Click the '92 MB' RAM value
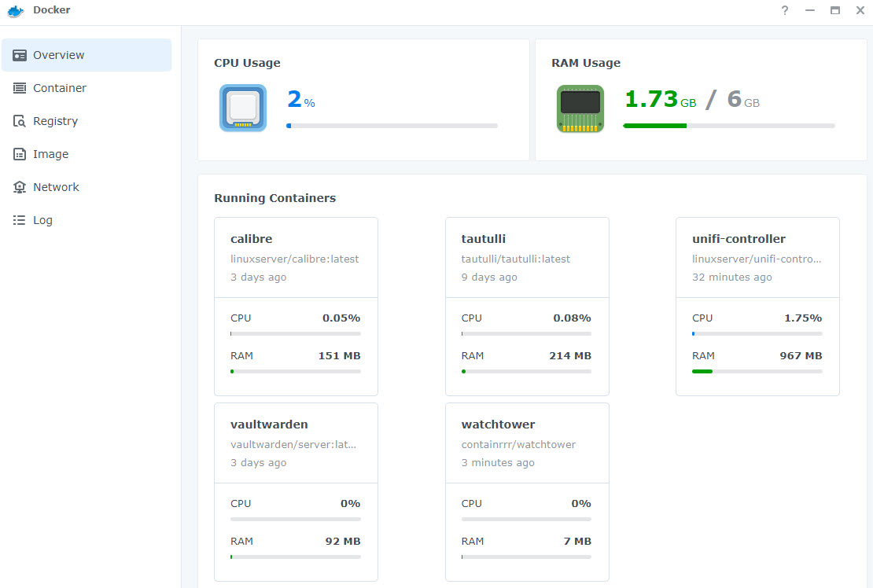This screenshot has width=873, height=588. coord(343,542)
